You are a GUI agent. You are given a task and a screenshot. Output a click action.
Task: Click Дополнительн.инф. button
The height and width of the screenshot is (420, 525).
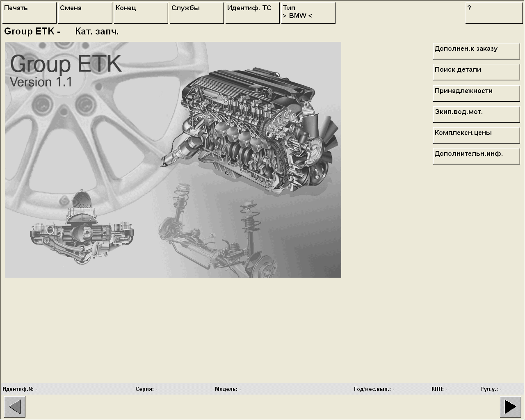[477, 156]
